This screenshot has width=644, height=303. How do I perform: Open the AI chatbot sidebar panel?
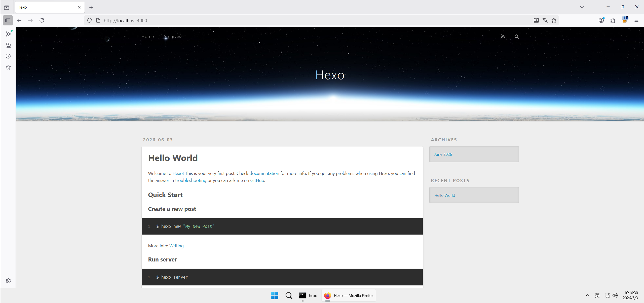[x=8, y=34]
